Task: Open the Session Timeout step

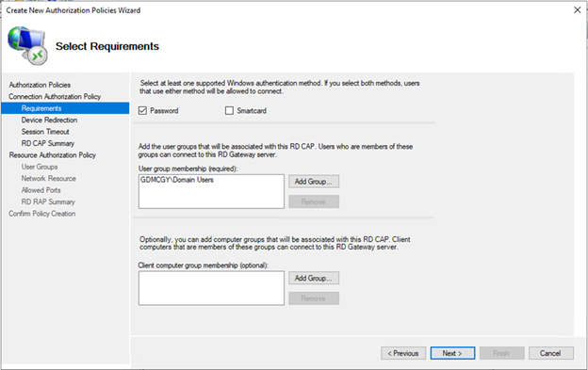Action: (x=45, y=132)
